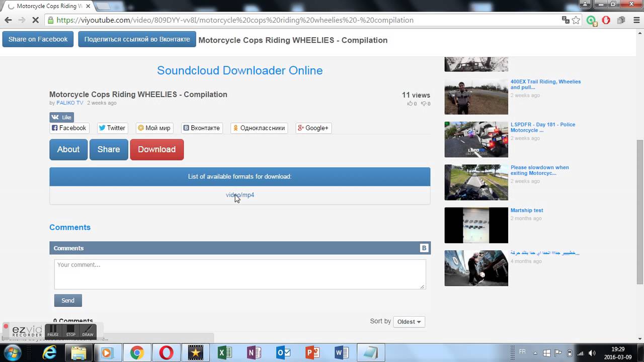Click volume speaker tray icon

coord(592,353)
